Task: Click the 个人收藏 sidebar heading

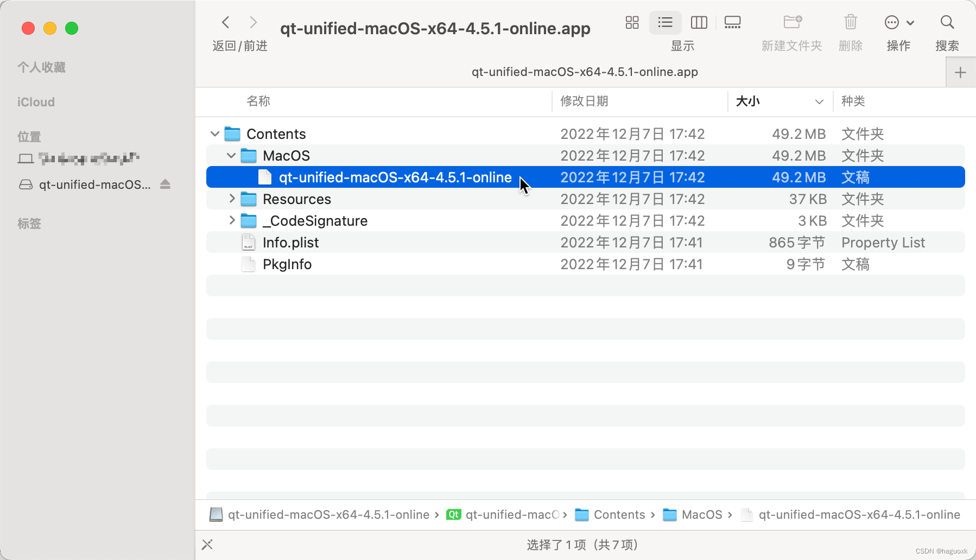Action: pyautogui.click(x=41, y=67)
